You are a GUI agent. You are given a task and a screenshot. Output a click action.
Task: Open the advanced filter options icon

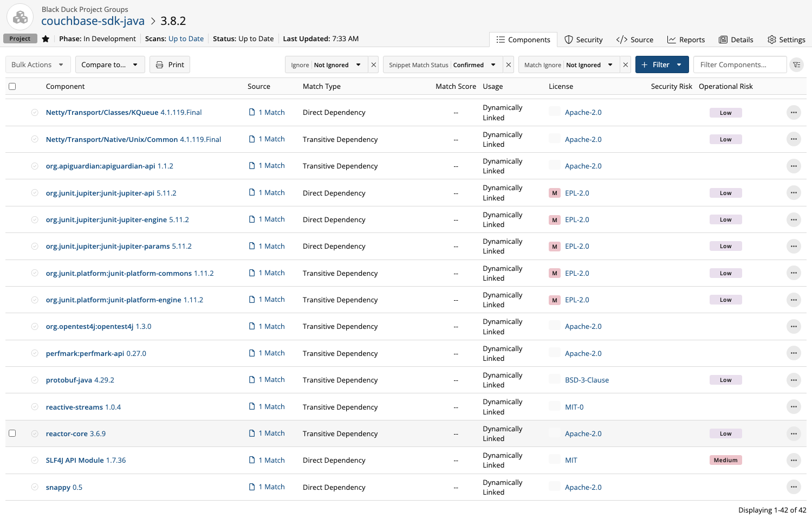[796, 64]
